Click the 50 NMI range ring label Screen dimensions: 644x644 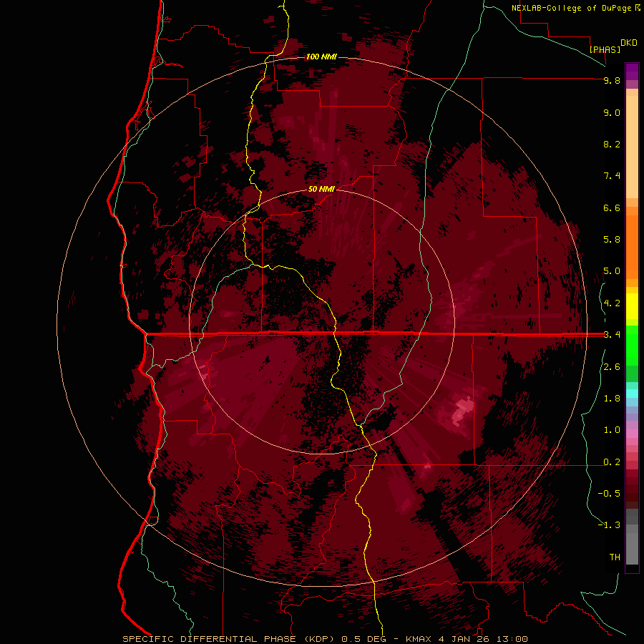(x=321, y=190)
